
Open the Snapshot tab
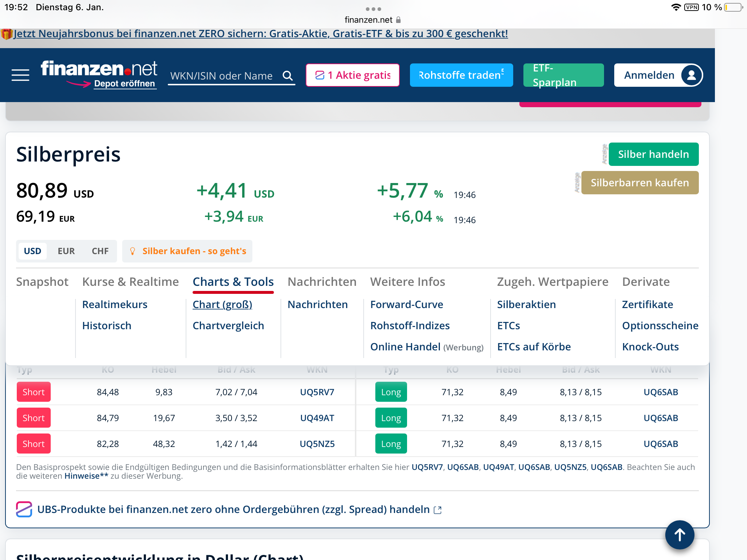tap(42, 282)
